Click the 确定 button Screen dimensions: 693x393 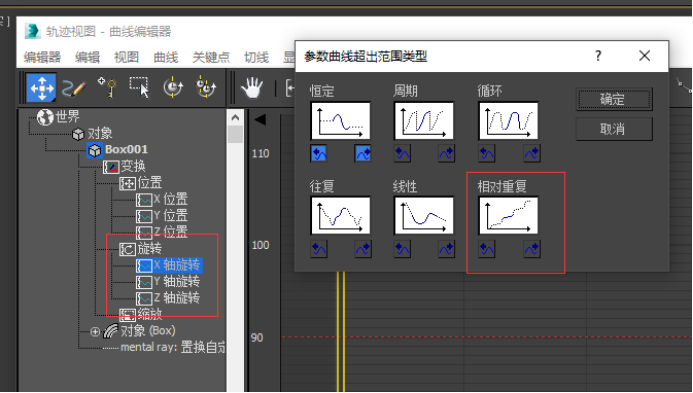[614, 99]
